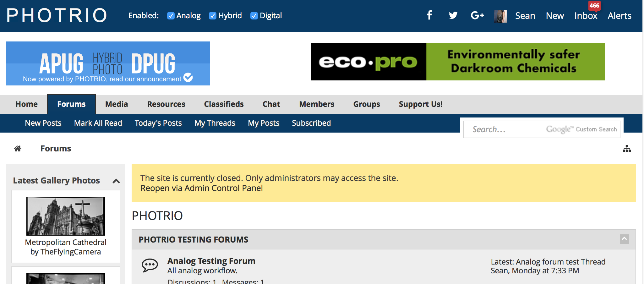The height and width of the screenshot is (284, 644).
Task: Click the Latest Gallery Photos heading
Action: pos(57,180)
